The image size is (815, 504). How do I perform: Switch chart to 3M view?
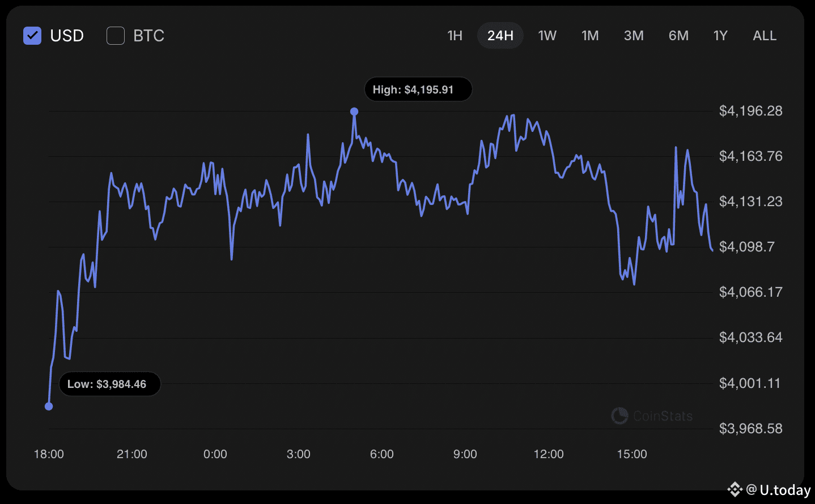click(634, 36)
